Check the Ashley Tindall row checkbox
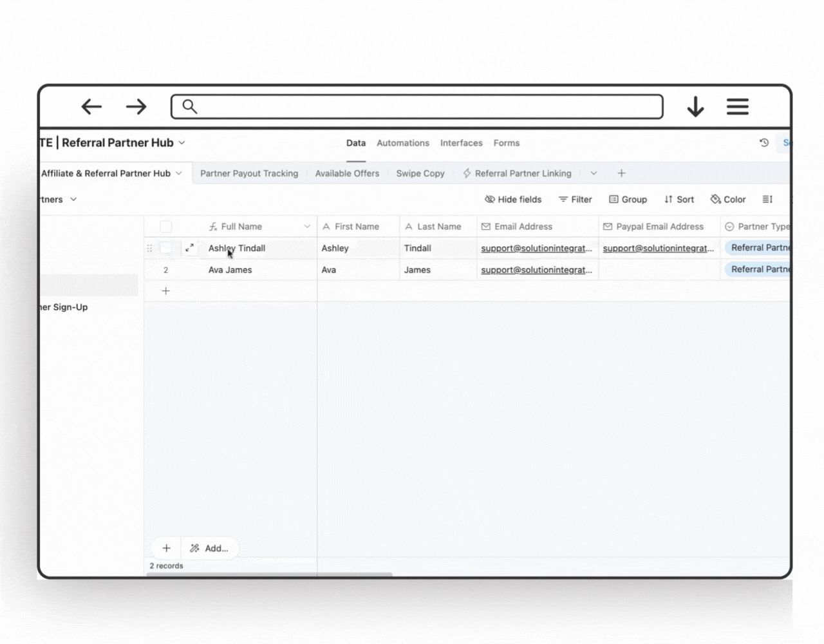The width and height of the screenshot is (824, 644). click(x=166, y=248)
